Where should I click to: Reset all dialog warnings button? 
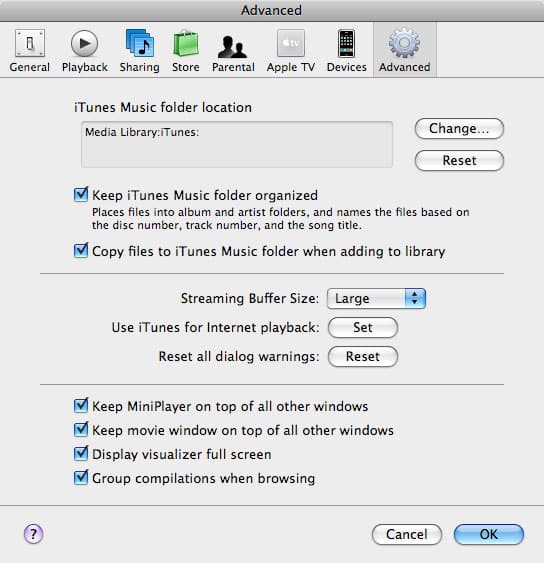click(x=363, y=357)
